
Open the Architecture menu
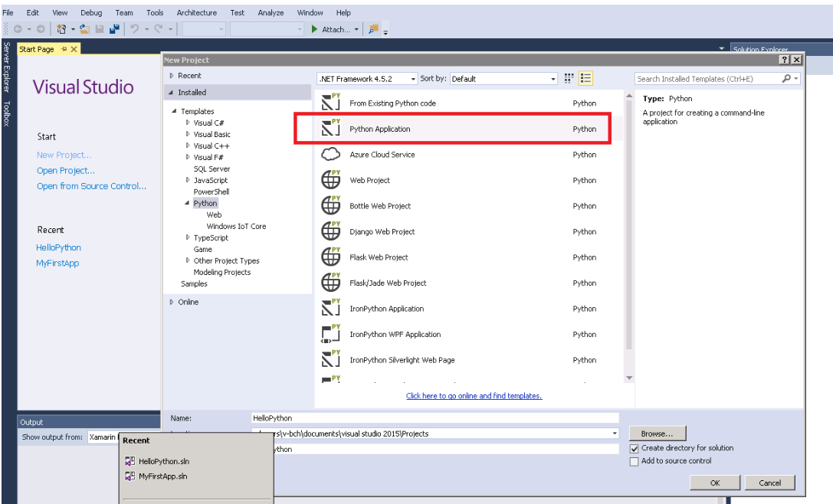tap(196, 12)
